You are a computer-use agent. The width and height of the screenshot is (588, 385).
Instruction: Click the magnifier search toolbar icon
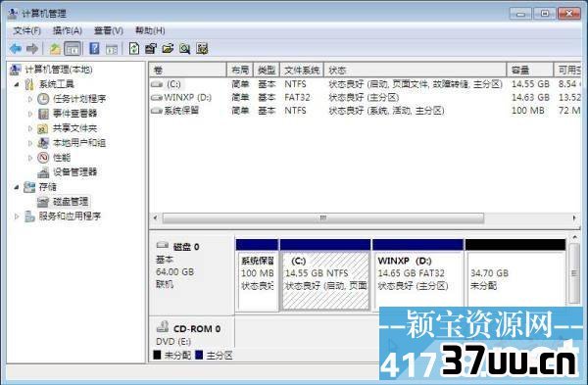tap(184, 49)
